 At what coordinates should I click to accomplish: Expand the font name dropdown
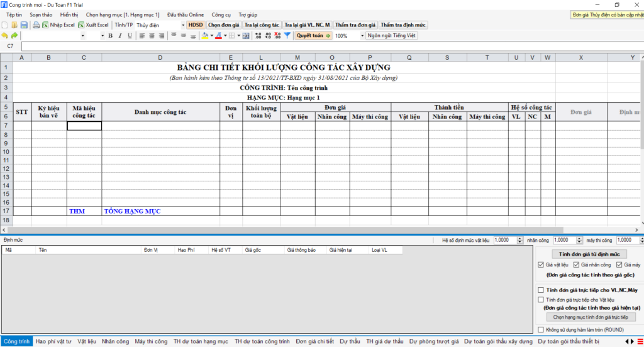(83, 36)
